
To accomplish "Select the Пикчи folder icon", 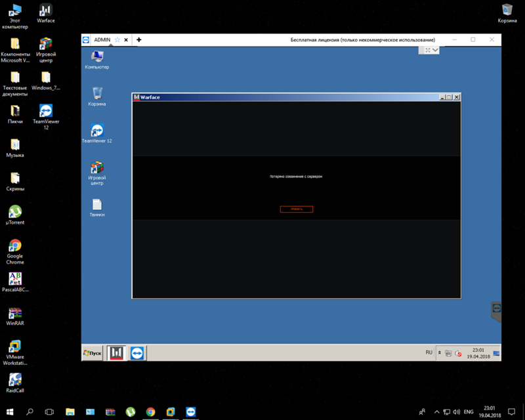I will tap(15, 115).
